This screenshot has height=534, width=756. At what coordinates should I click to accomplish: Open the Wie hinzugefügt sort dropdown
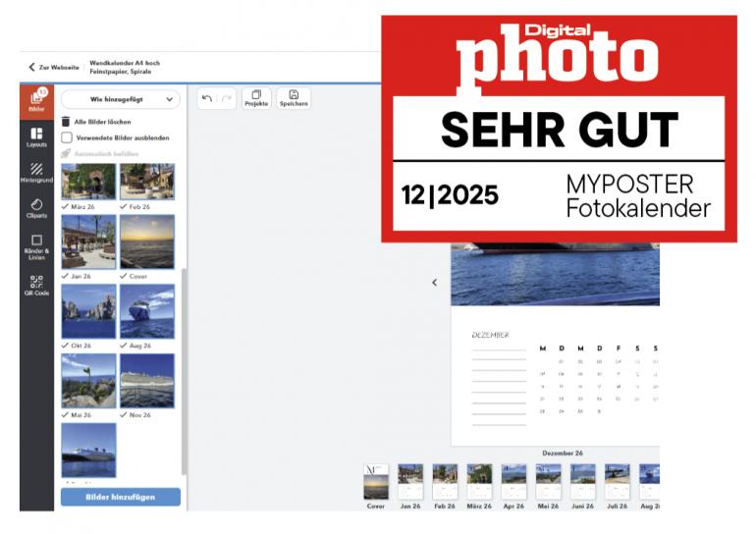click(121, 99)
